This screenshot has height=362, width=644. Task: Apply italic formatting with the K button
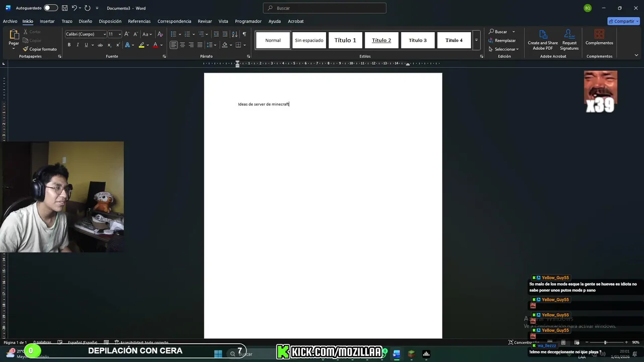click(77, 45)
